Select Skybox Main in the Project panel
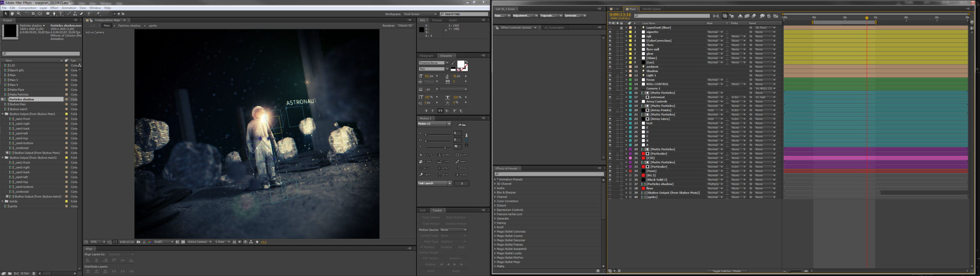Screen dimensions: 980x276 coord(18,104)
